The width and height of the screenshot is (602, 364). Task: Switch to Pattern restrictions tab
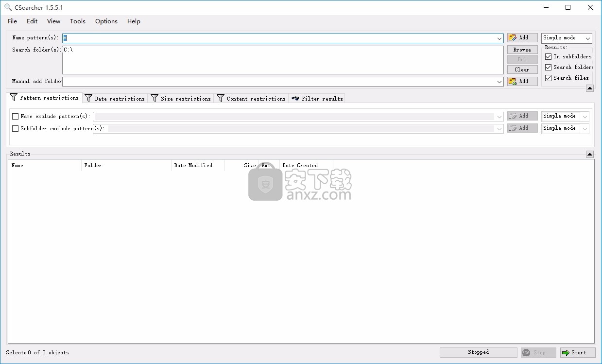click(44, 98)
